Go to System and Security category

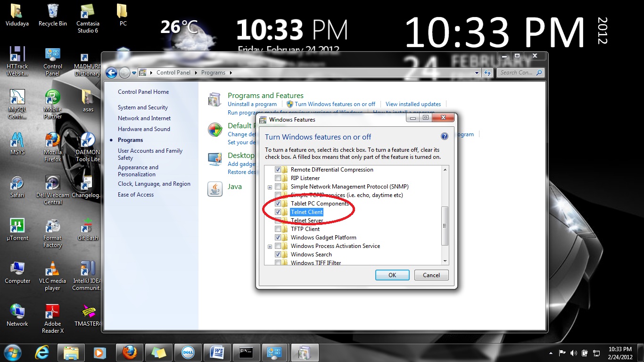pos(143,107)
